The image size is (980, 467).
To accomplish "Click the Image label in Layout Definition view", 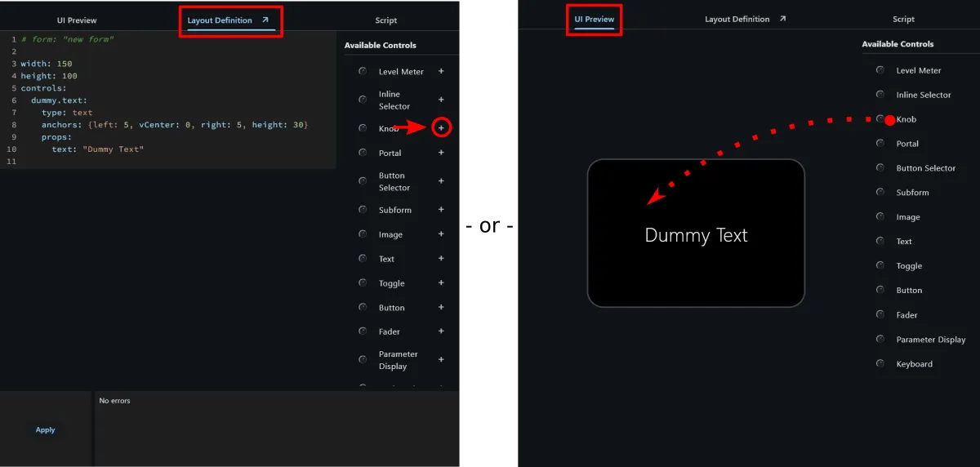I will (390, 234).
